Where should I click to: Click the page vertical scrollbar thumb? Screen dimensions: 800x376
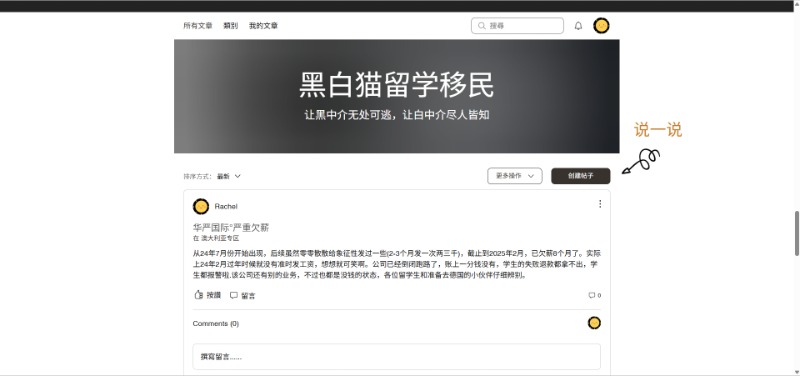[x=797, y=233]
